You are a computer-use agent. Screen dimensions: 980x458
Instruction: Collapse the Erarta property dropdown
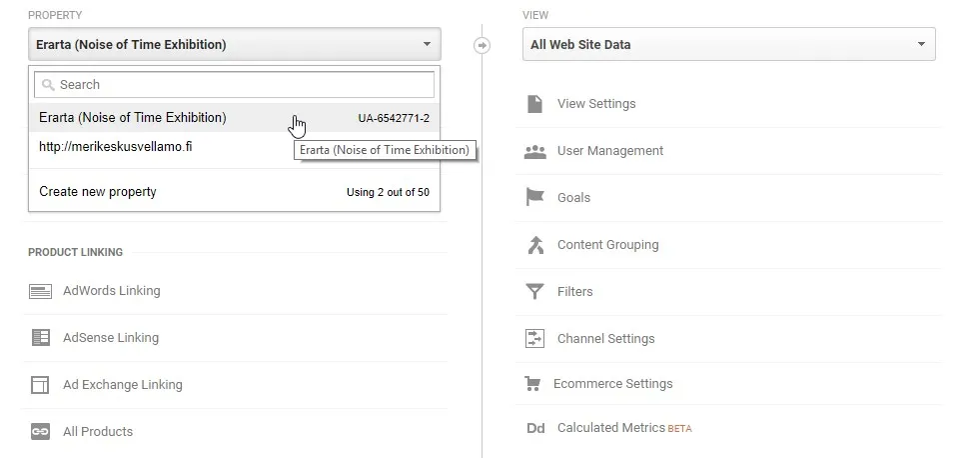click(x=235, y=44)
